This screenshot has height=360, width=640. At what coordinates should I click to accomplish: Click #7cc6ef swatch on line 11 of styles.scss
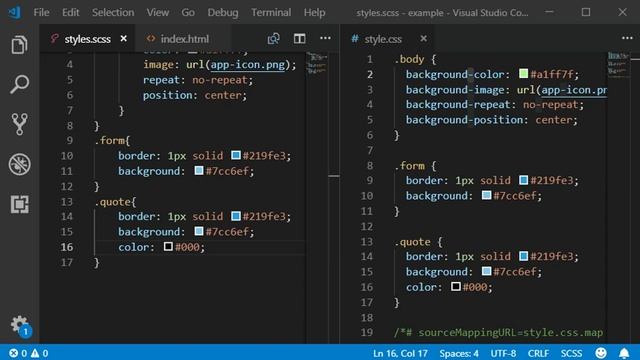tap(199, 170)
